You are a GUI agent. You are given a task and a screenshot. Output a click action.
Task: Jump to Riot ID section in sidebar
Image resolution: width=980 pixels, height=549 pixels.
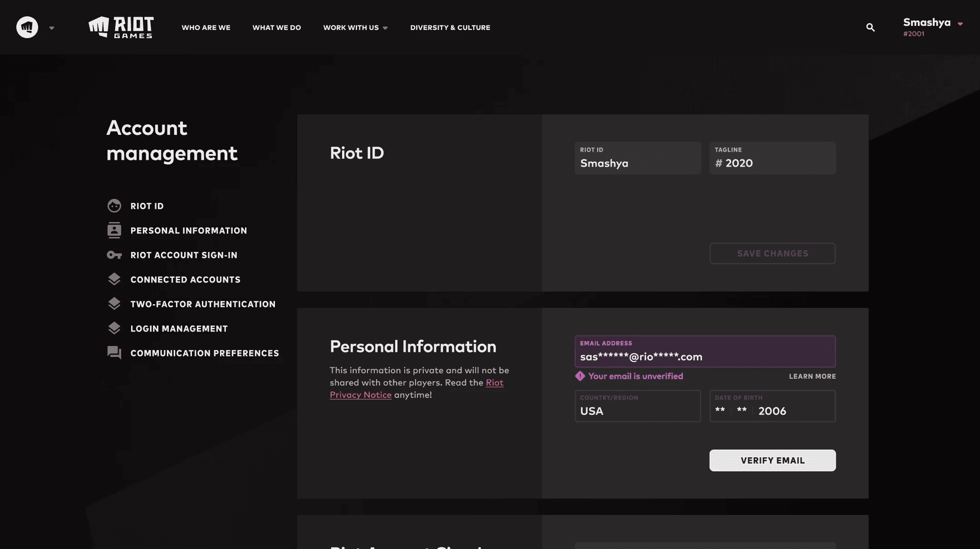[x=147, y=206]
